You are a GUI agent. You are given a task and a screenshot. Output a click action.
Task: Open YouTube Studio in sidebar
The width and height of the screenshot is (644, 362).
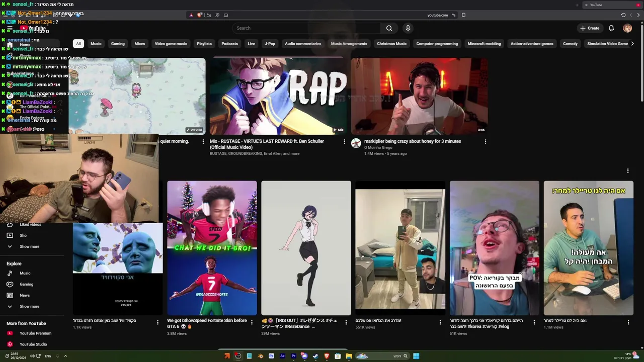(33, 344)
